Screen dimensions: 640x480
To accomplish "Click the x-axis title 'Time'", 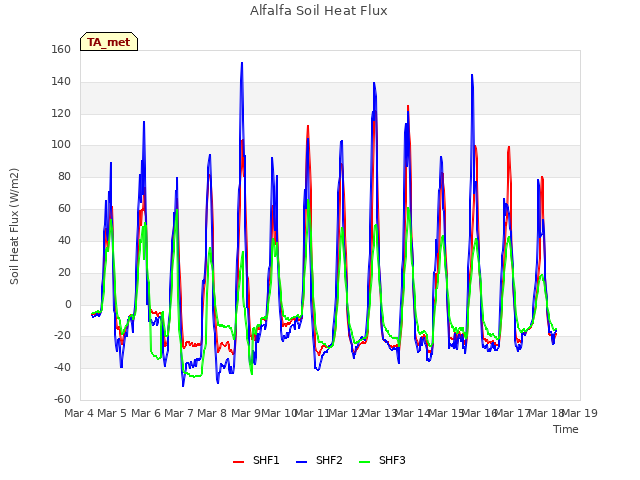I will (x=566, y=429).
